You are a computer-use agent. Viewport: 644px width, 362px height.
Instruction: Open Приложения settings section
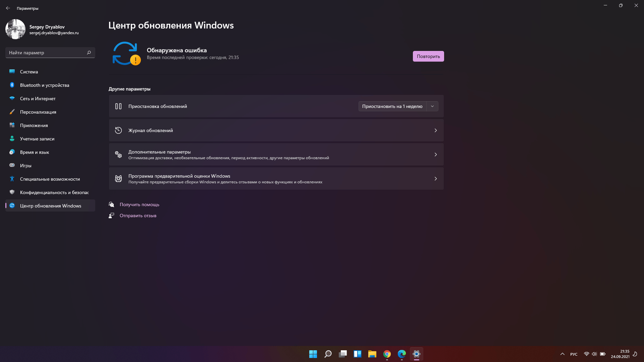[50, 125]
